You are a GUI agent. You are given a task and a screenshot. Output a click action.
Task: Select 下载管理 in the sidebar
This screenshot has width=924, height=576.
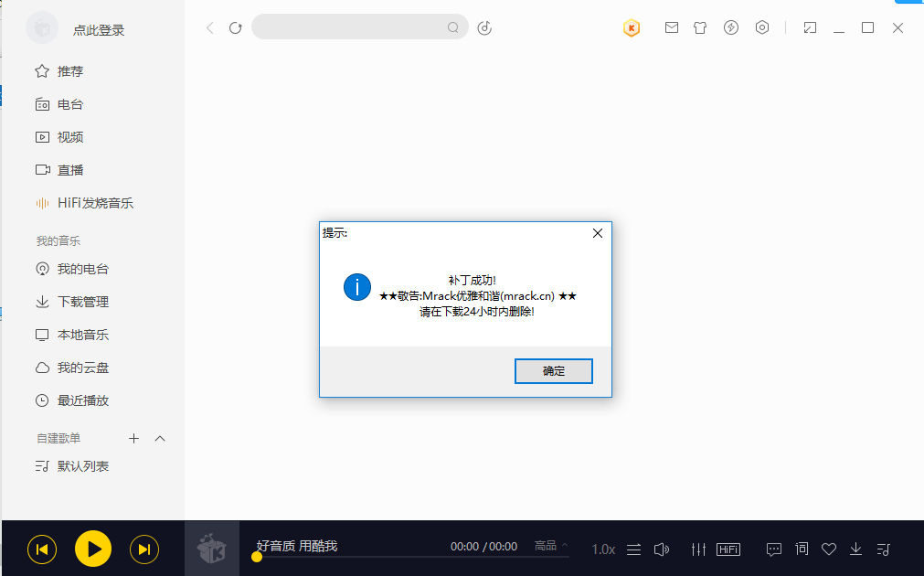(72, 302)
